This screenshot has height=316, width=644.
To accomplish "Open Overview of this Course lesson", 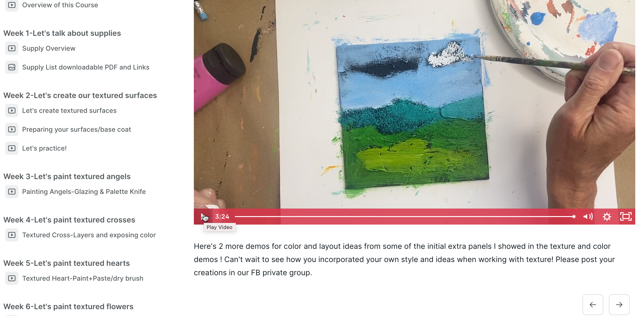I will [60, 5].
